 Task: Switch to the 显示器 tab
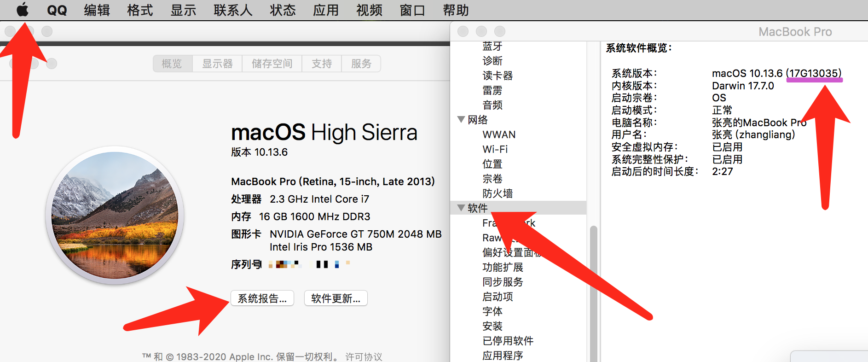[x=217, y=64]
